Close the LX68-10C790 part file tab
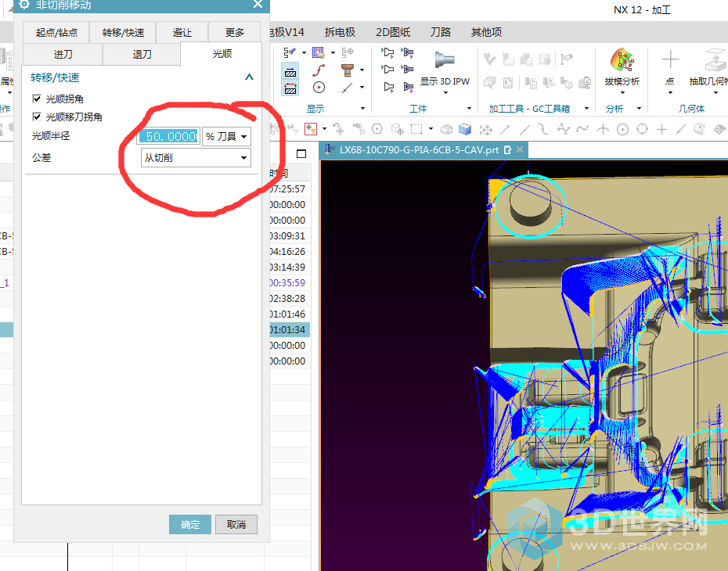The image size is (728, 571). 520,149
